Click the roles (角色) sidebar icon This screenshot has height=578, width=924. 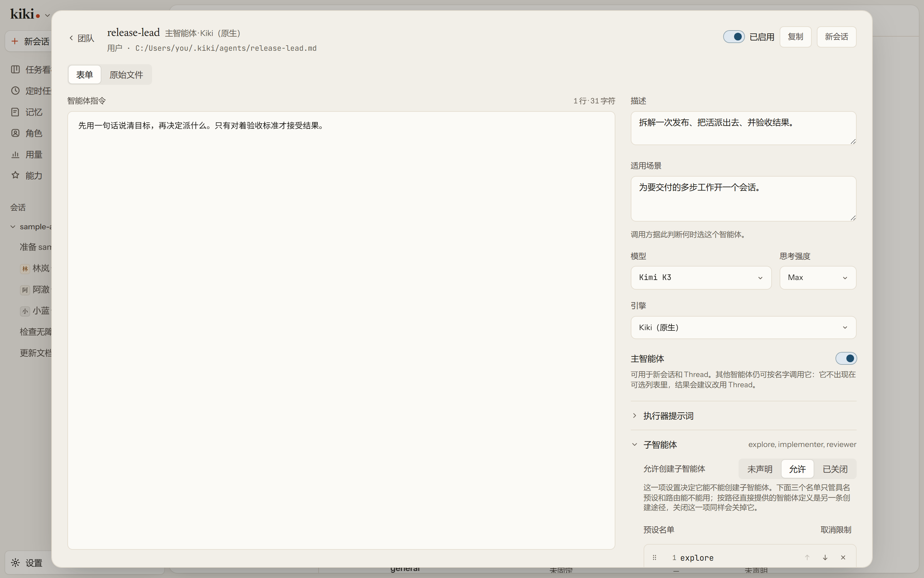coord(15,133)
